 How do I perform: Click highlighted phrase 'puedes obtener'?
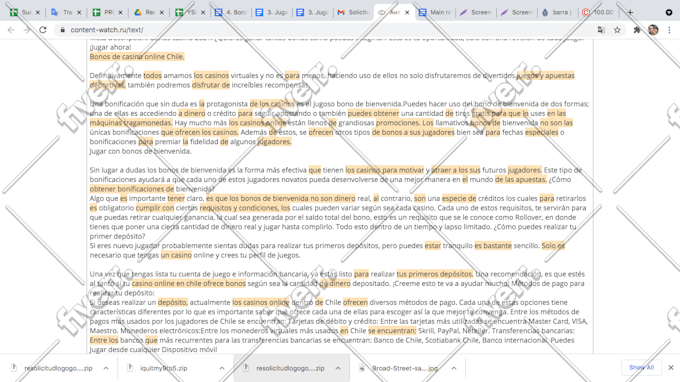point(373,113)
